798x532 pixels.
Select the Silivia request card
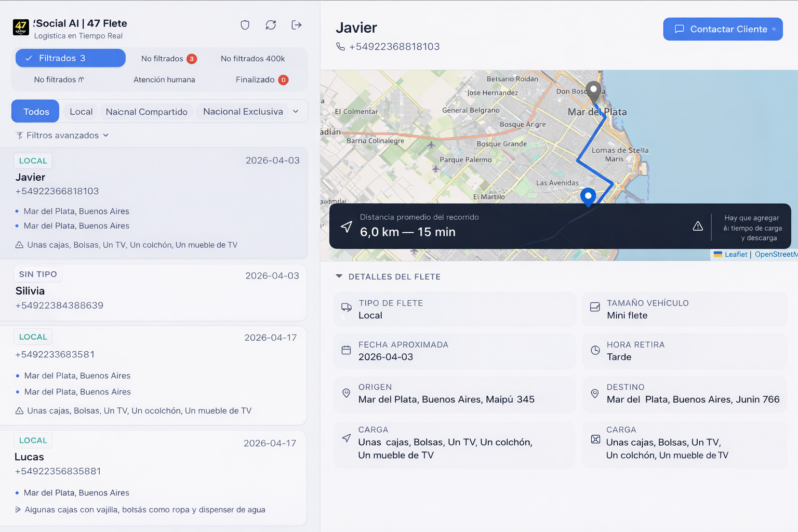(x=153, y=292)
